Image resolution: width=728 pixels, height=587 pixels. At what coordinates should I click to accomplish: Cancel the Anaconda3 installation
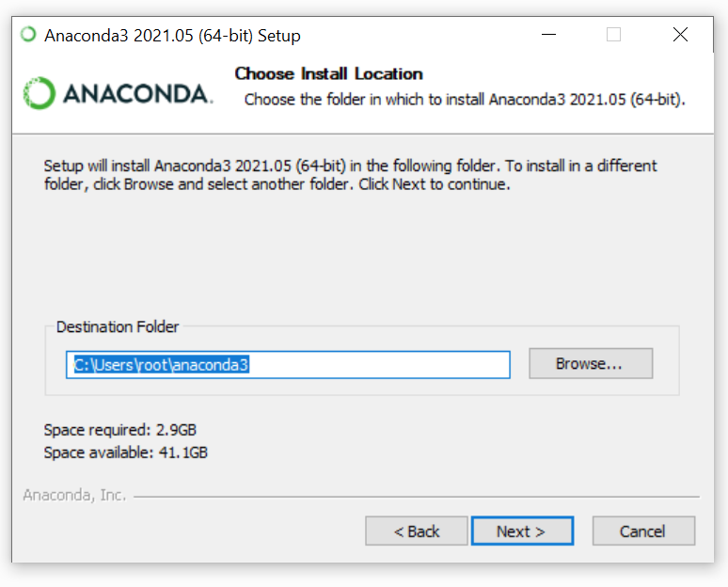[x=643, y=531]
